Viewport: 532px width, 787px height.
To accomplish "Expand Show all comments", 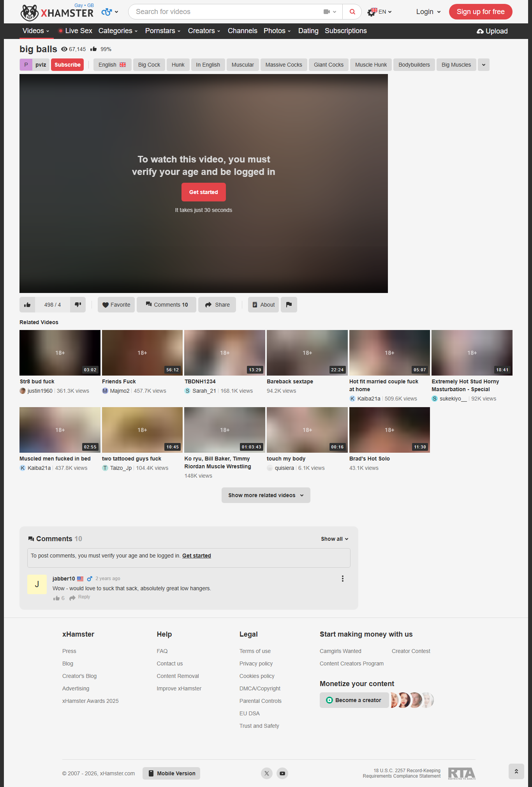I will (335, 539).
